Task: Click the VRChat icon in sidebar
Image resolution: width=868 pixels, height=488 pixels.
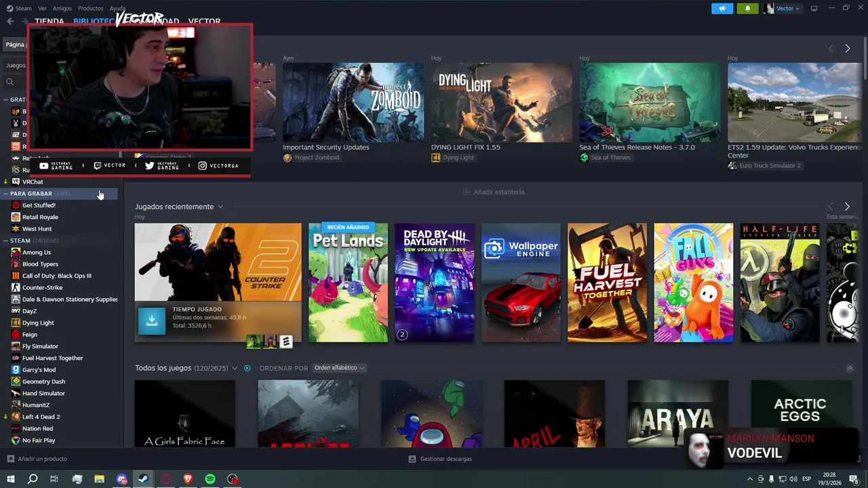Action: tap(16, 182)
